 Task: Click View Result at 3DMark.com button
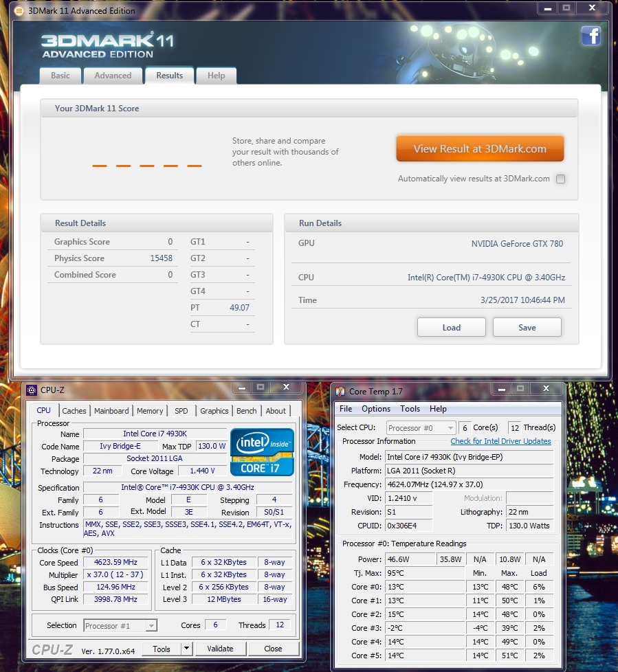480,148
